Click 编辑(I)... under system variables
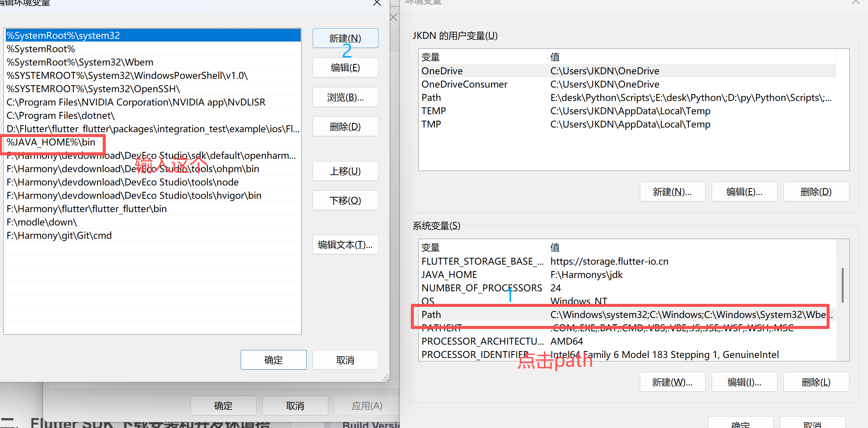The width and height of the screenshot is (868, 428). click(x=744, y=382)
